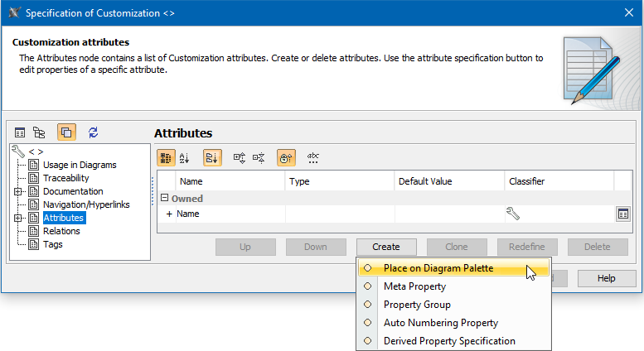The height and width of the screenshot is (351, 644).
Task: Click the refresh icon above the tree
Action: click(93, 132)
